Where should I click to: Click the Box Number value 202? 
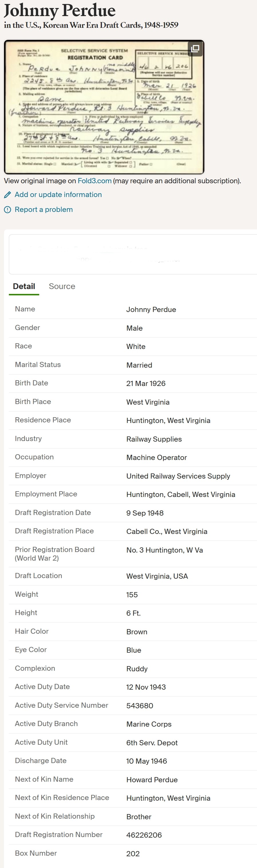133,853
